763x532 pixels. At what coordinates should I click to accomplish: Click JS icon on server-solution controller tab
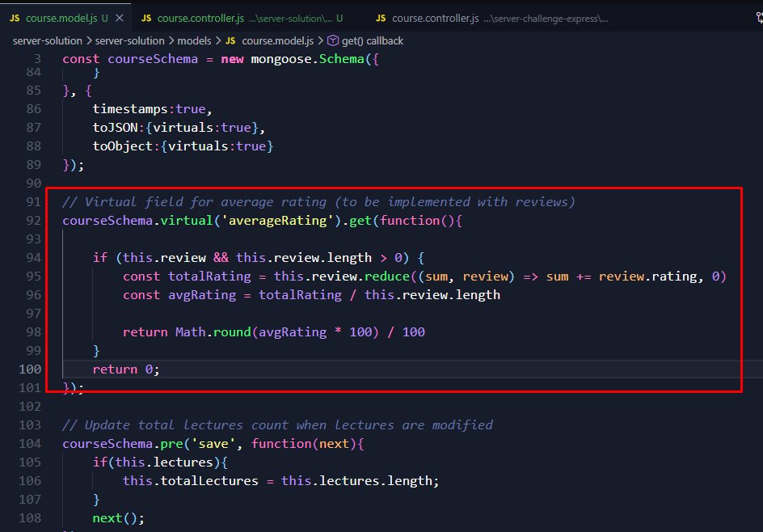click(x=146, y=19)
